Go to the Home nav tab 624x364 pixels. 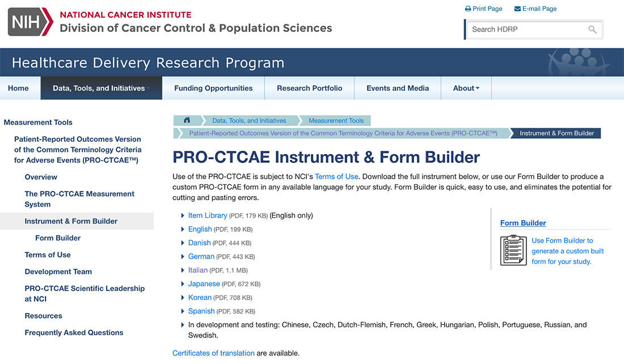(x=18, y=88)
